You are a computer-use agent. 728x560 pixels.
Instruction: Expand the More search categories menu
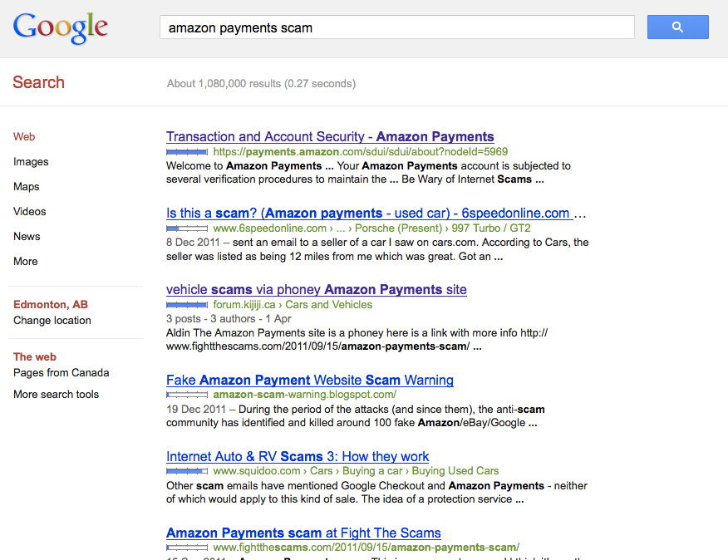[26, 262]
